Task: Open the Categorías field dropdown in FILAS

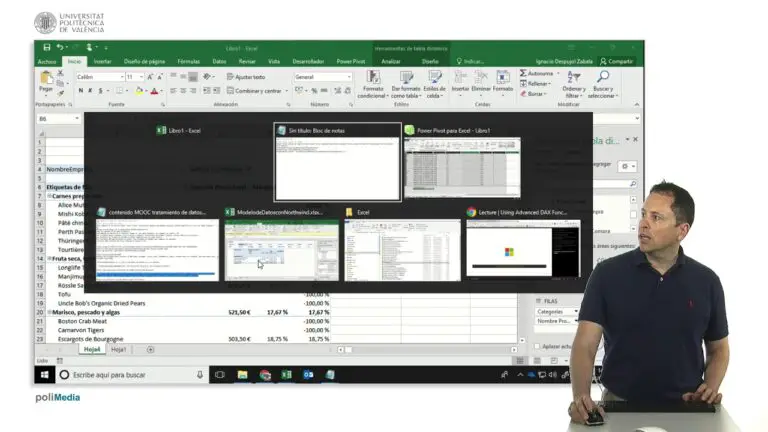Action: pos(576,312)
